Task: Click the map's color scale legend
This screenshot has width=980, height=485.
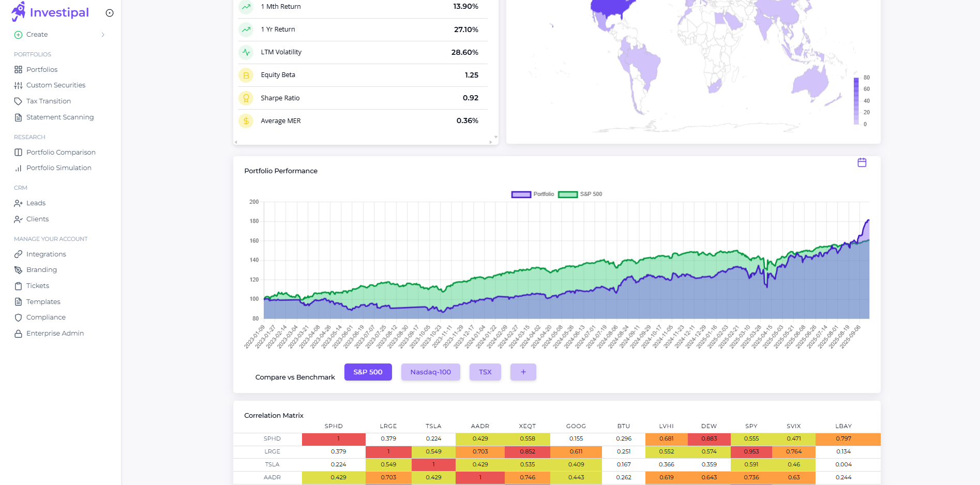Action: coord(857,101)
